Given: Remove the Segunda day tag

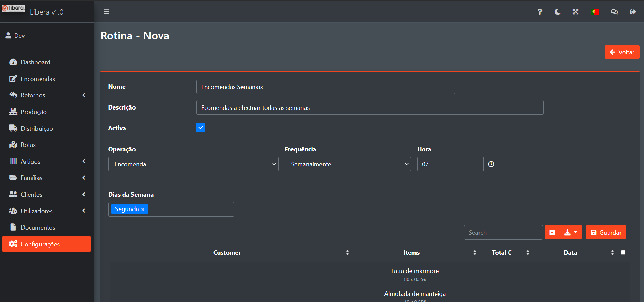Looking at the screenshot, I should [x=143, y=209].
